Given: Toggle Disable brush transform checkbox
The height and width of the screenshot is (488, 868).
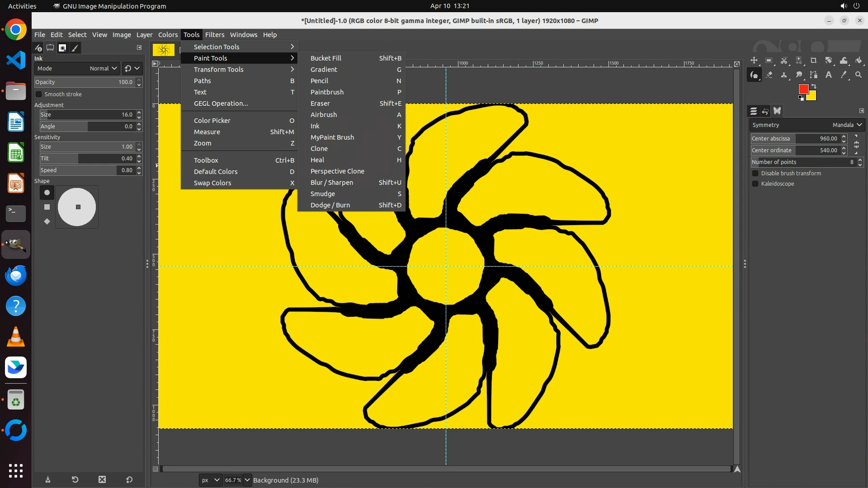Looking at the screenshot, I should point(755,174).
